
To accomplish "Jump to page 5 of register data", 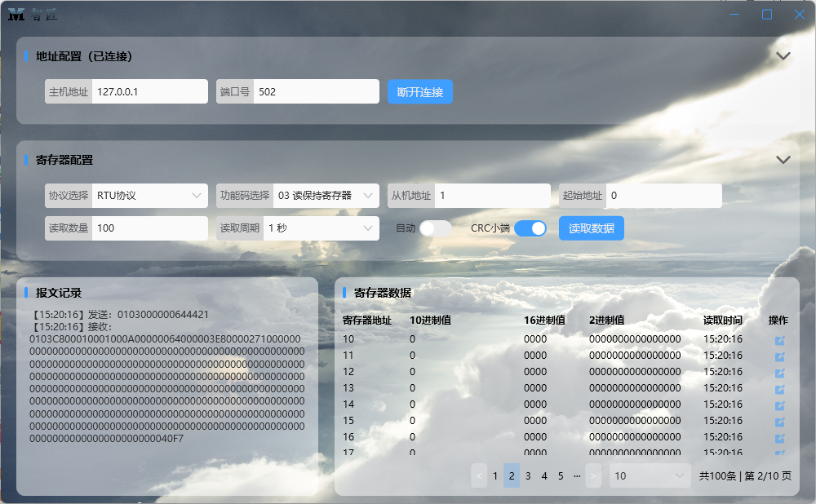I will 560,475.
